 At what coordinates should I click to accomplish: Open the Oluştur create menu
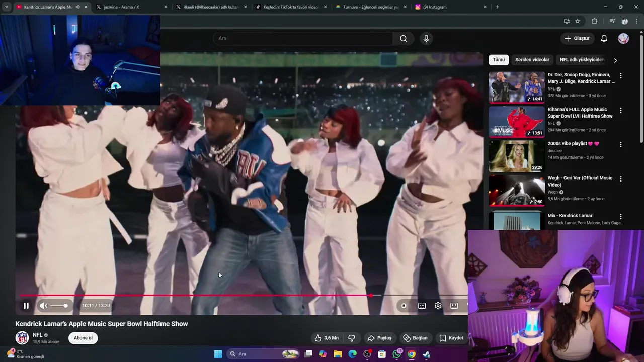[577, 38]
